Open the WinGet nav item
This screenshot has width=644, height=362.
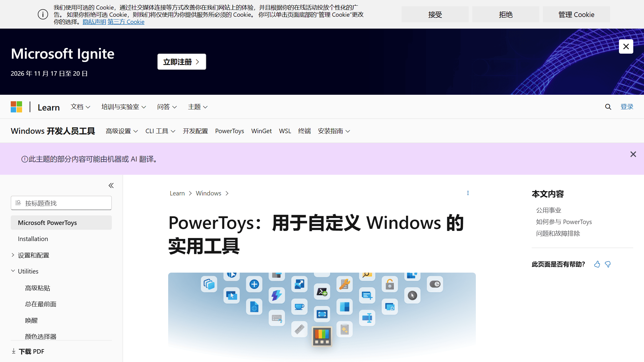coord(261,131)
